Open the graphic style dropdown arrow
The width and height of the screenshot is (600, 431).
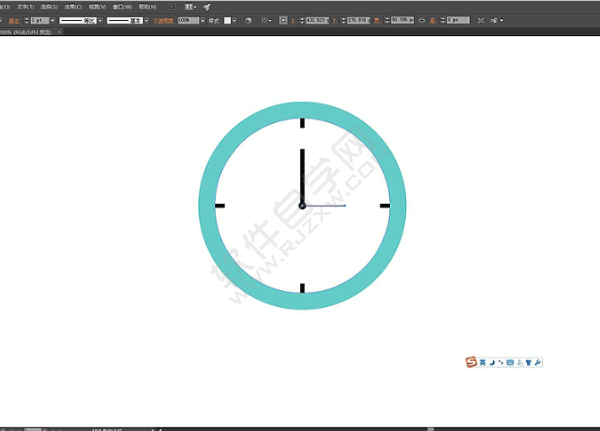234,20
